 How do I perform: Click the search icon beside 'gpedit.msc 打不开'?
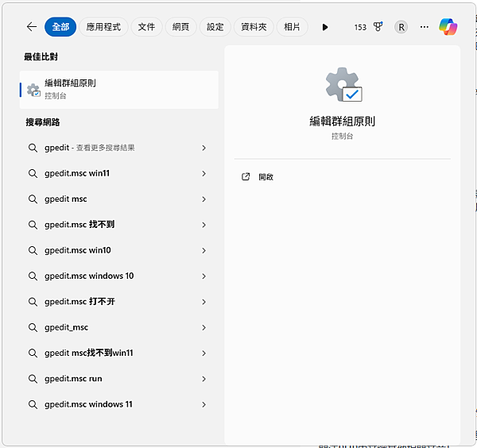33,302
